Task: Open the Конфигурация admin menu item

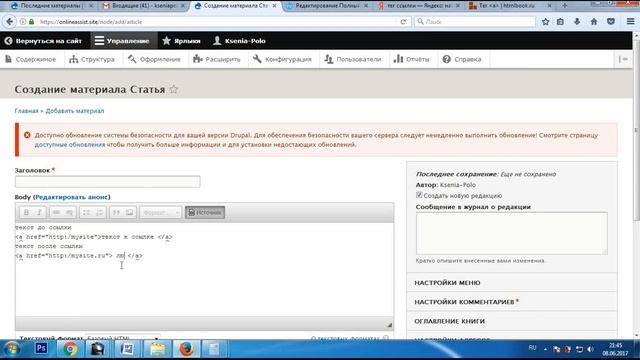Action: (282, 59)
